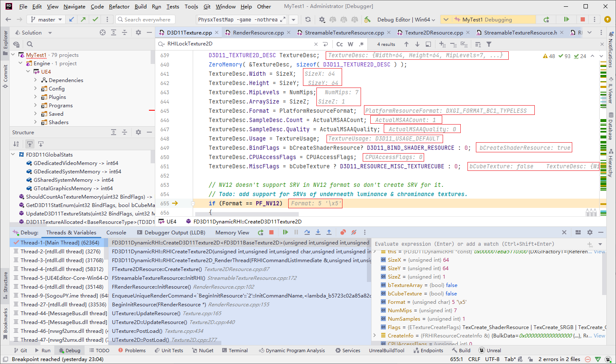Toggle the solution view filter eye icon
This screenshot has height=364, width=616.
(x=16, y=44)
